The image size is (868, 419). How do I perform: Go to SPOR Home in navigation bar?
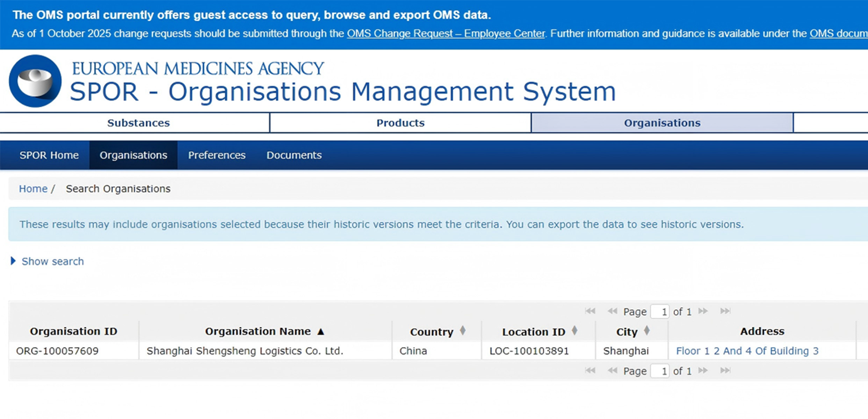tap(49, 155)
